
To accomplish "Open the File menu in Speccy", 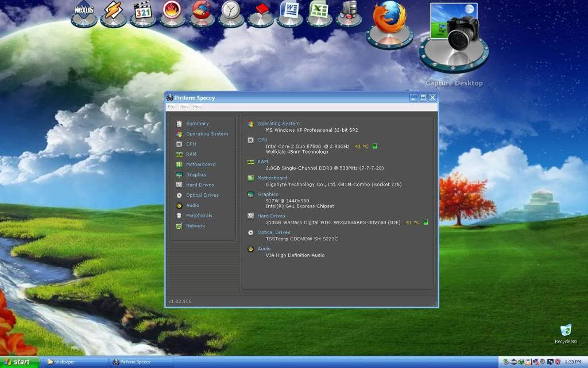I will (x=171, y=107).
